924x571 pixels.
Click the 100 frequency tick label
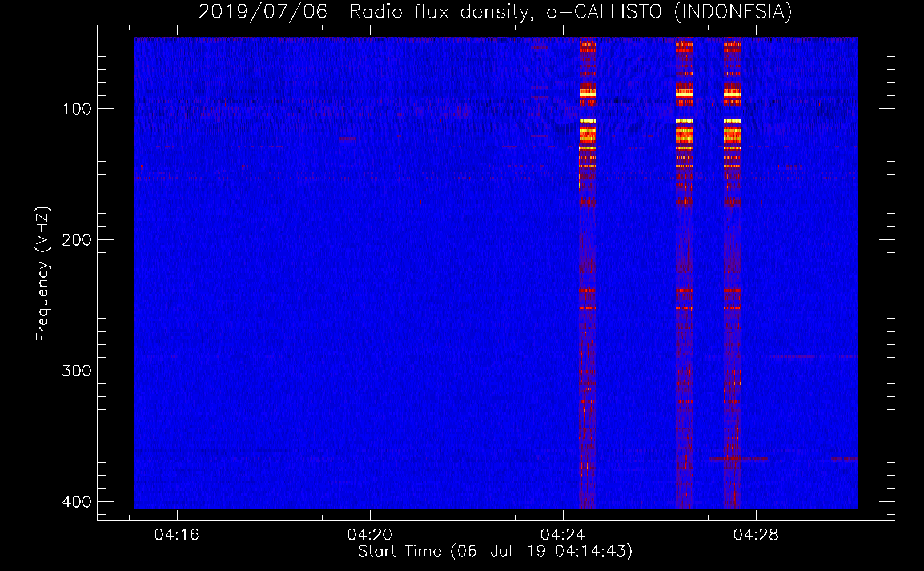pos(77,109)
